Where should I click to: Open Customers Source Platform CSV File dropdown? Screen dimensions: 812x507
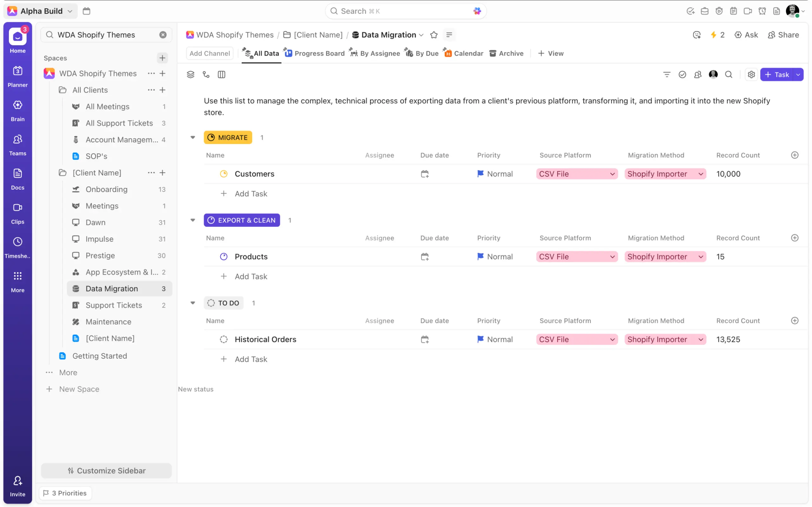pyautogui.click(x=576, y=174)
